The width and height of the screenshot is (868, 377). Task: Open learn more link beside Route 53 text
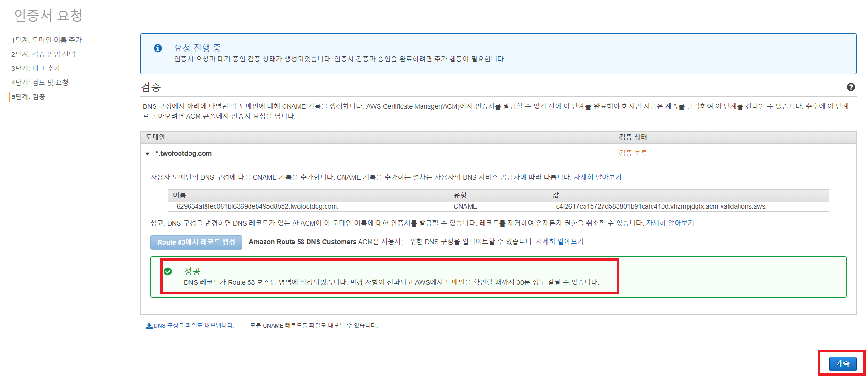[559, 242]
